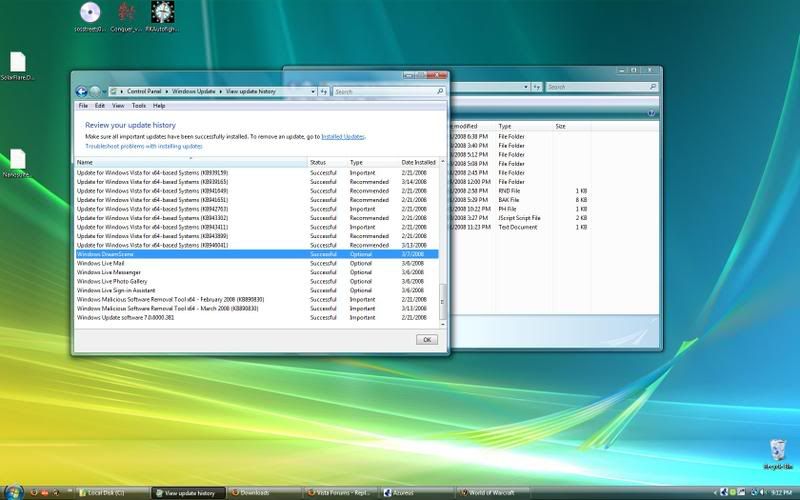Select View update history breadcrumb segment

251,91
